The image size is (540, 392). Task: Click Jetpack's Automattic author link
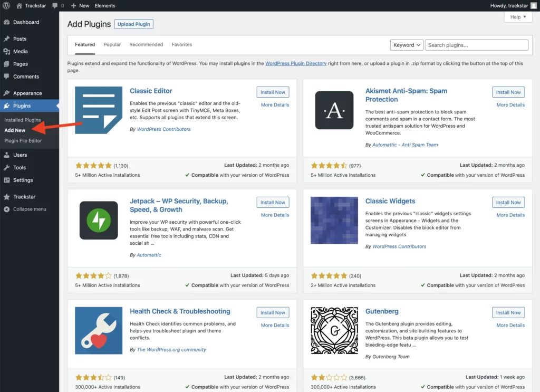[149, 255]
